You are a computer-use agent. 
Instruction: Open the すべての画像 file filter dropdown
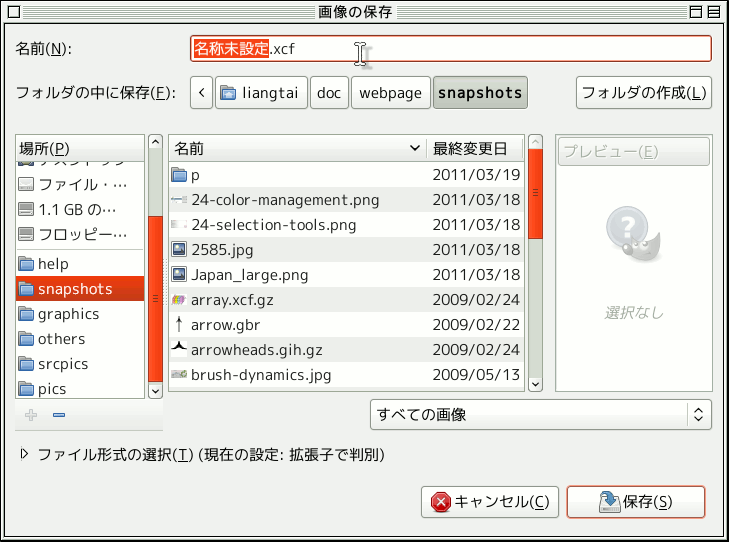539,414
